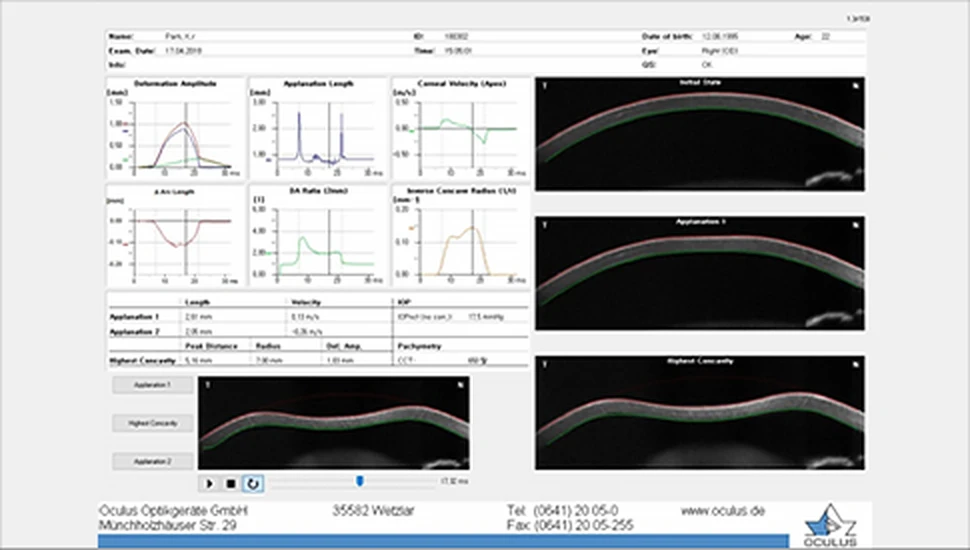
Task: Open the Deformation Amplitude chart
Action: click(176, 128)
